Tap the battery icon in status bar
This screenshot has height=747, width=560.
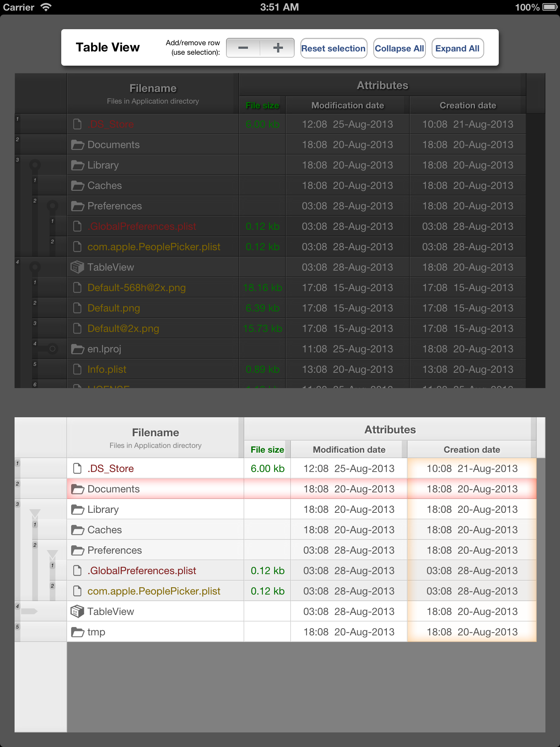[x=550, y=7]
